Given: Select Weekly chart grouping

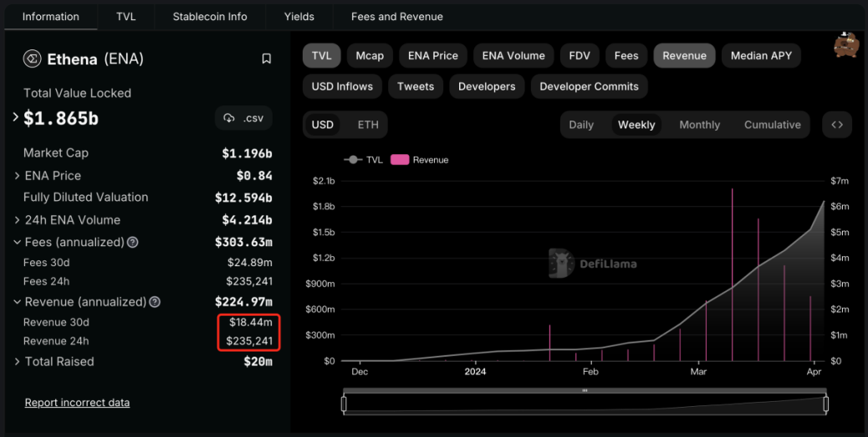Looking at the screenshot, I should (636, 125).
